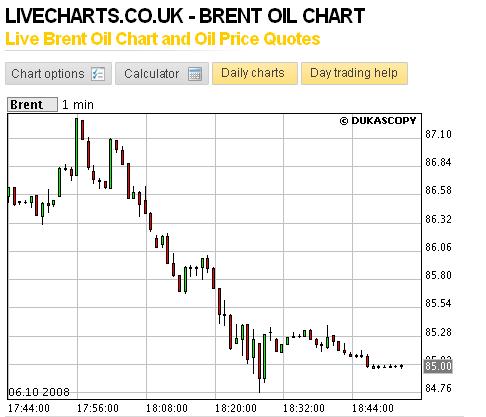Click the lowest candle wick near 84.76

(259, 385)
